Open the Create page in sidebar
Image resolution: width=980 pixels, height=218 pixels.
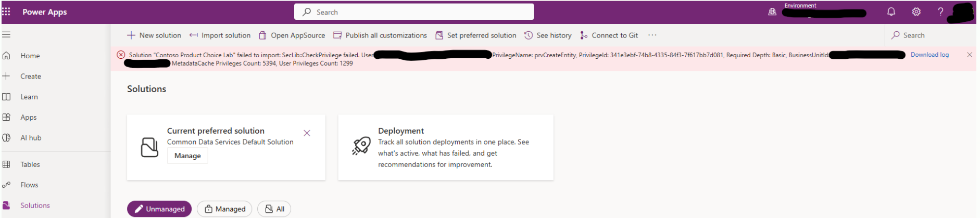click(x=30, y=76)
